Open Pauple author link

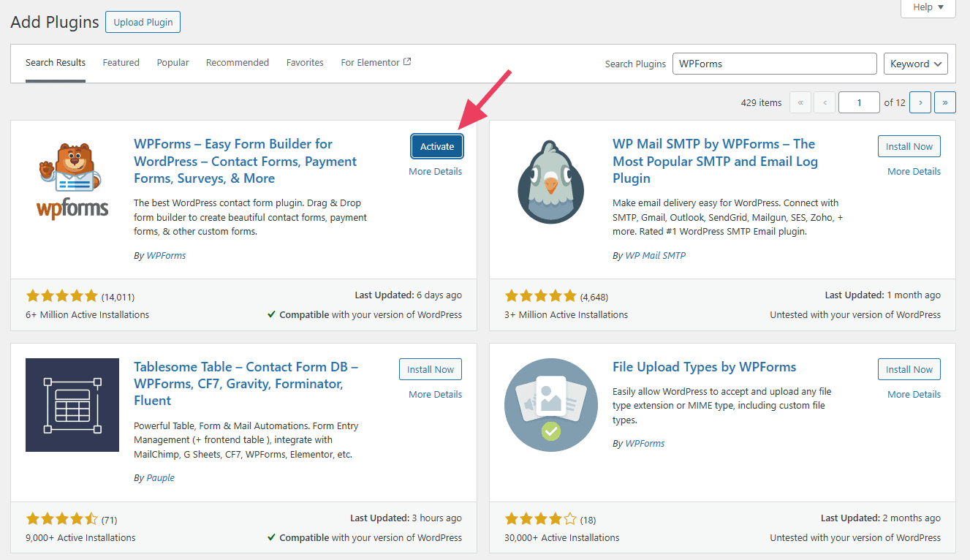[x=160, y=477]
